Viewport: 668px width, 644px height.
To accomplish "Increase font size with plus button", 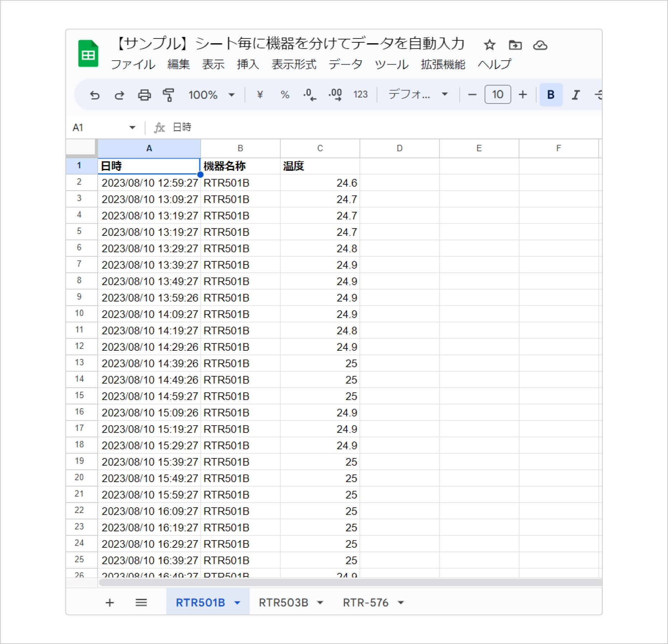I will pyautogui.click(x=523, y=95).
